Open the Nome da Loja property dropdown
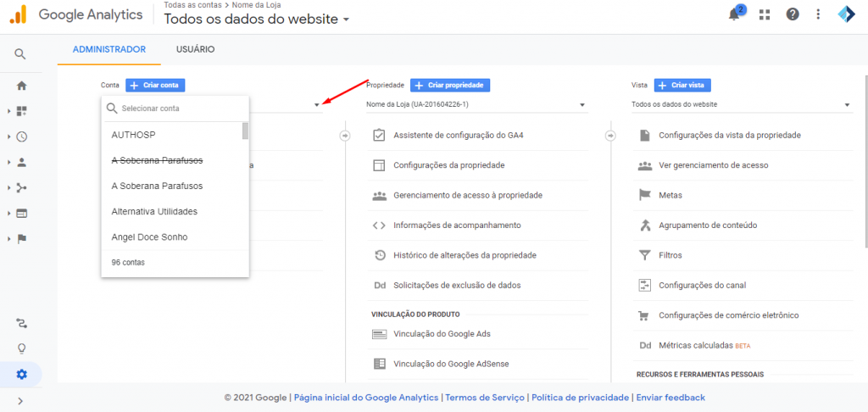Image resolution: width=868 pixels, height=412 pixels. (x=476, y=104)
